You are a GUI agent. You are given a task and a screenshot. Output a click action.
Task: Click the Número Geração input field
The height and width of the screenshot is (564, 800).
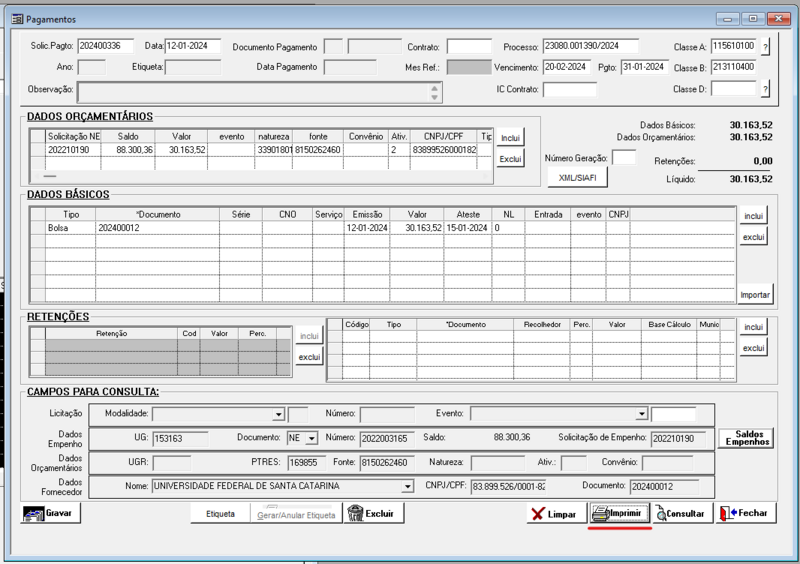(623, 158)
